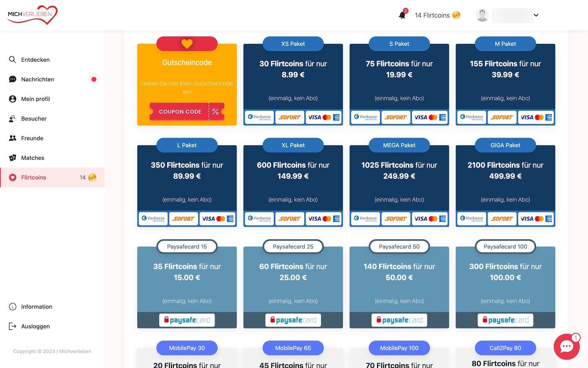Open the Information link
The image size is (588, 368).
[52, 307]
